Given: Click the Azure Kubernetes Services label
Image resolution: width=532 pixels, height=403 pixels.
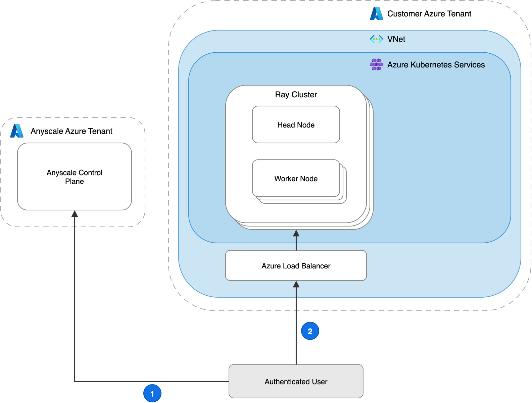Looking at the screenshot, I should (x=436, y=65).
